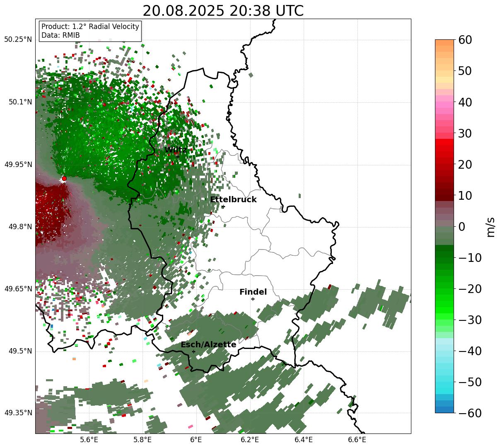This screenshot has width=500, height=448.
Task: Click the 50.25°N latitude label
Action: coord(18,40)
